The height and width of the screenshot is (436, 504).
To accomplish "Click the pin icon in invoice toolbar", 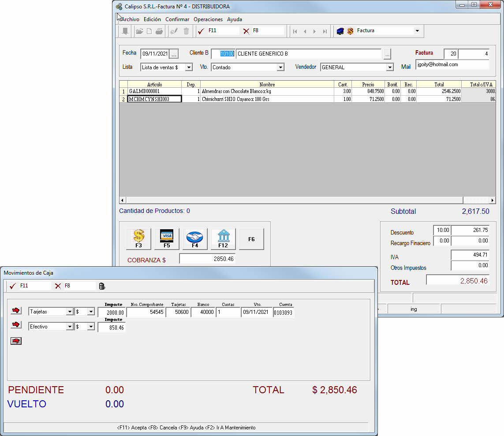I will (125, 31).
